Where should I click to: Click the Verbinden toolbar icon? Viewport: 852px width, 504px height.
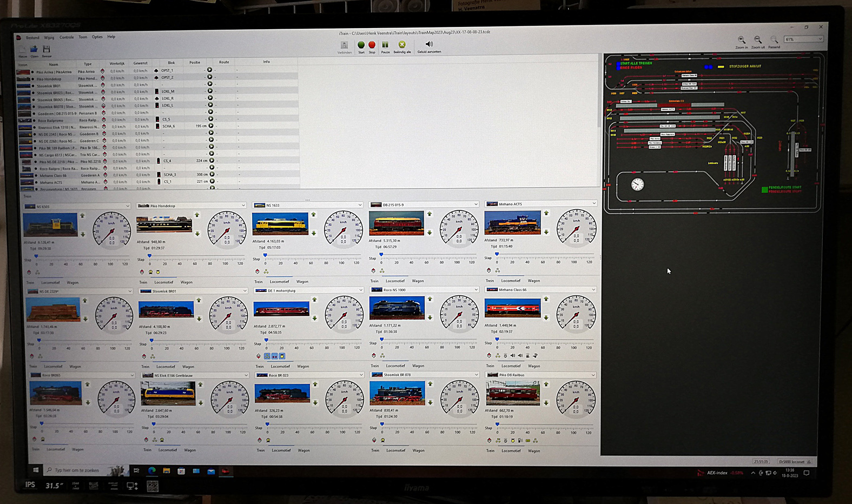(344, 45)
